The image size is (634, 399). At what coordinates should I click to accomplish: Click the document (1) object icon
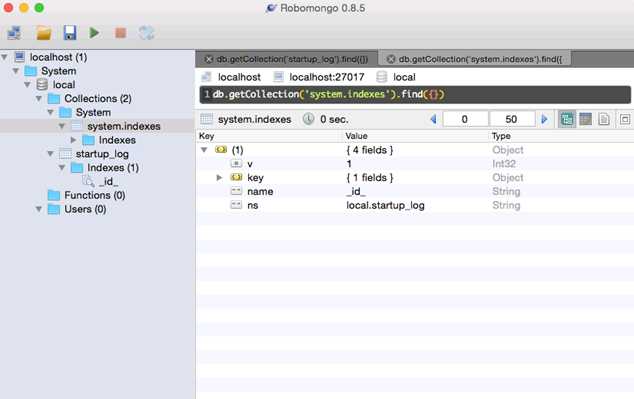pos(221,150)
